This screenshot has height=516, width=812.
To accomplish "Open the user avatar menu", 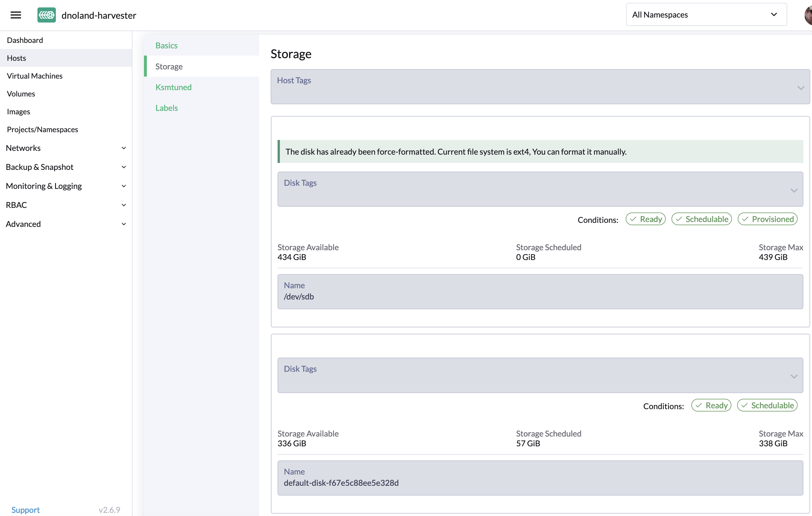I will (x=809, y=15).
